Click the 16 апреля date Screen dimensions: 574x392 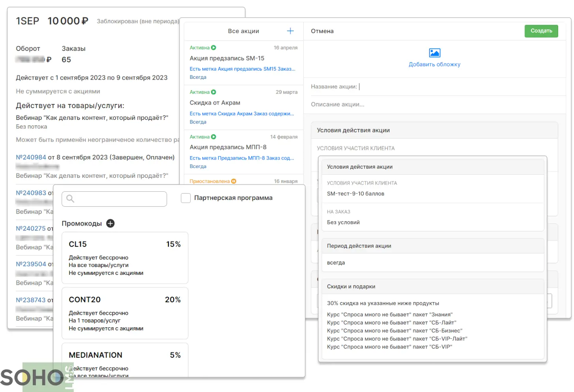click(x=286, y=48)
